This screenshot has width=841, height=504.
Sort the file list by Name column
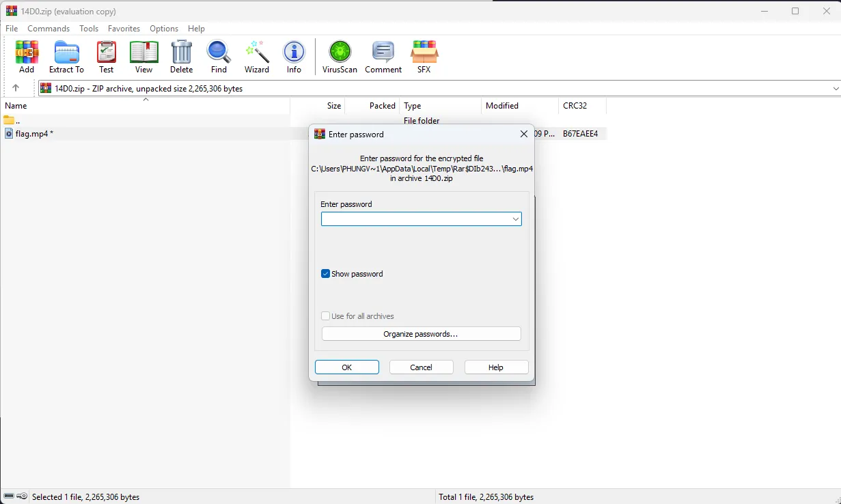68,106
